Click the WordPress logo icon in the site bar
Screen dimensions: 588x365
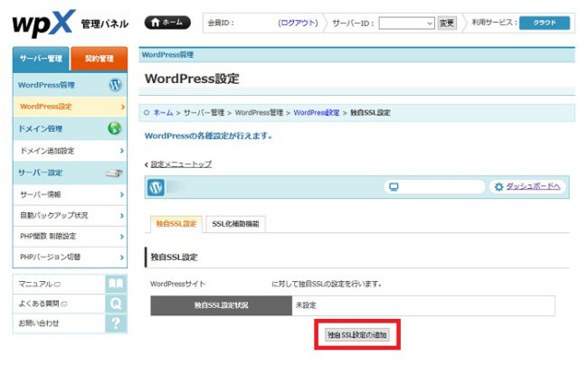pyautogui.click(x=156, y=188)
